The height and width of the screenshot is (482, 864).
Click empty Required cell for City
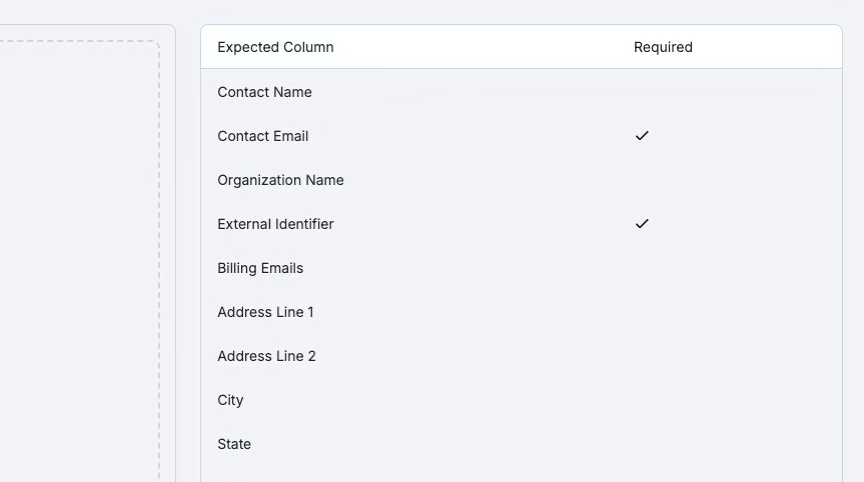click(642, 400)
